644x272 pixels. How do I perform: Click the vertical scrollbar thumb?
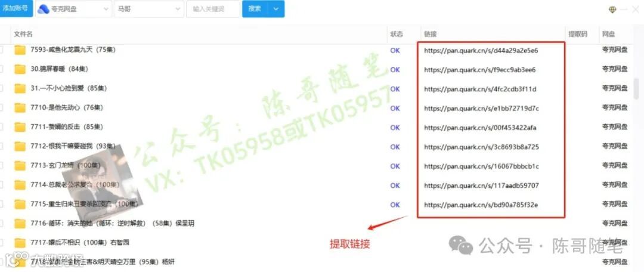coord(637,88)
